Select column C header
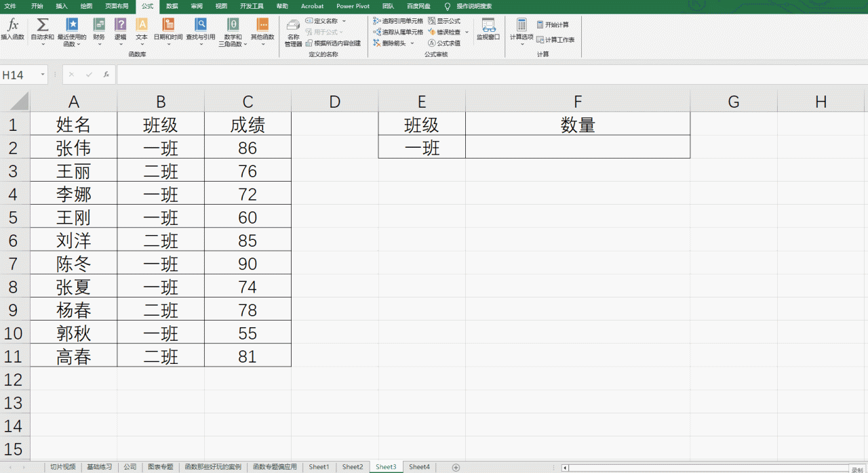This screenshot has height=473, width=868. tap(248, 102)
